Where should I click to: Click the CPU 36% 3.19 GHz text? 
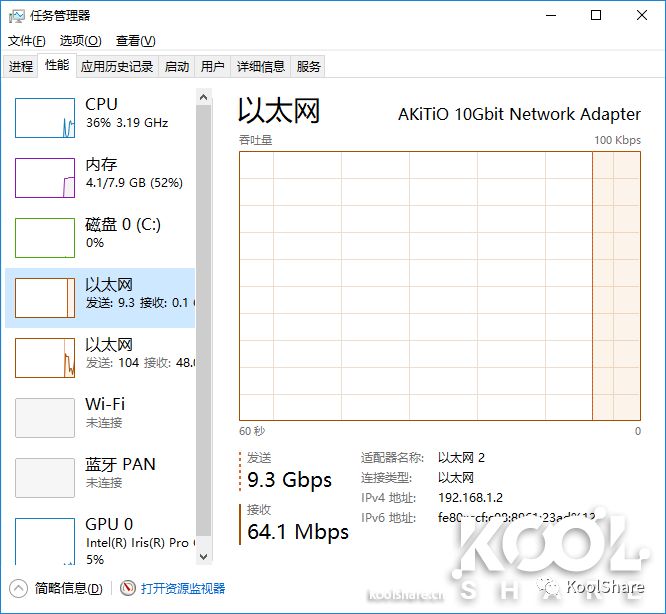point(127,123)
